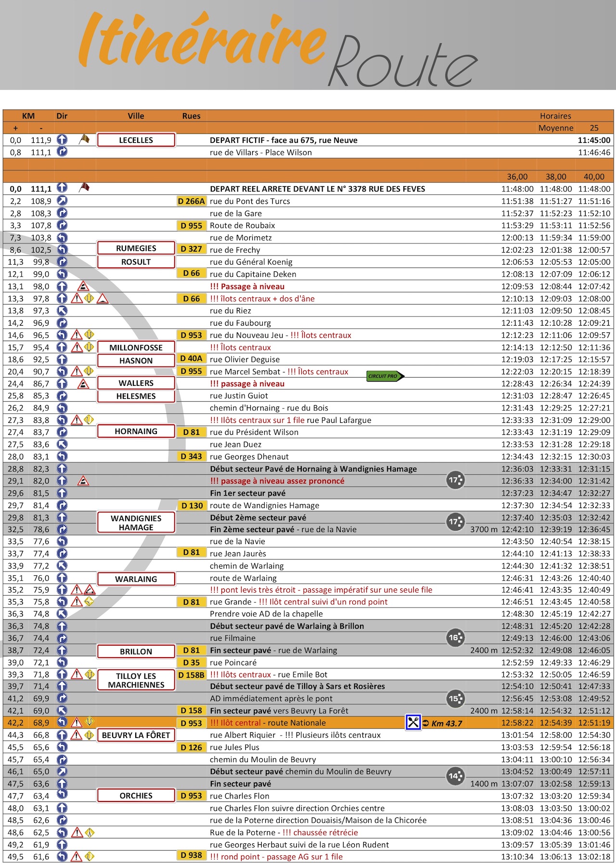
Task: Click the blue fork-and-knife feed zone icon
Action: click(x=413, y=722)
